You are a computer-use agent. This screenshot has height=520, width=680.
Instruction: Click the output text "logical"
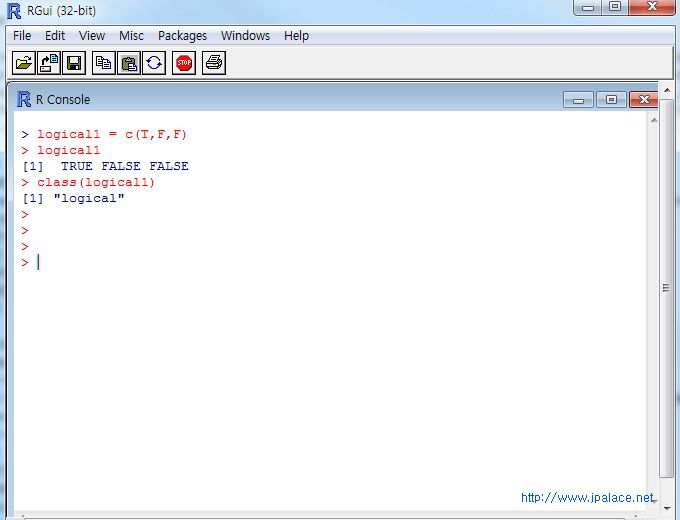pyautogui.click(x=89, y=198)
